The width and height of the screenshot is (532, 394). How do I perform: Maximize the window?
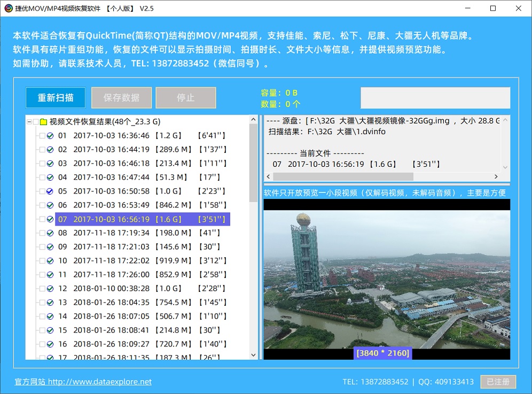click(x=493, y=8)
